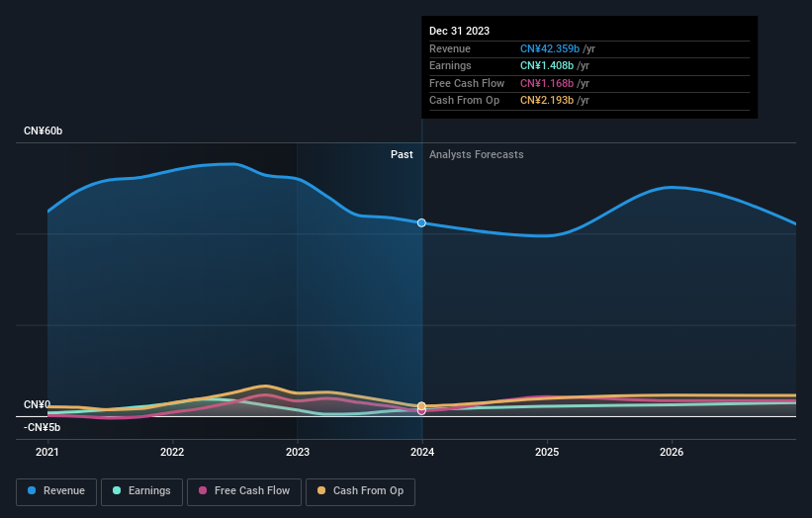Click the tooltip Revenue row label

pyautogui.click(x=450, y=48)
